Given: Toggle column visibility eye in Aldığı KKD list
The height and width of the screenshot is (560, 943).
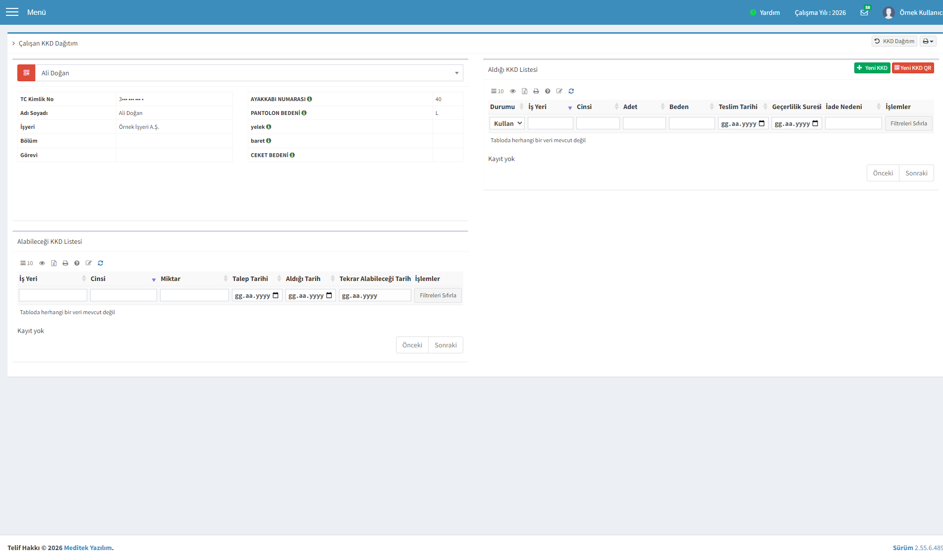Looking at the screenshot, I should [513, 91].
